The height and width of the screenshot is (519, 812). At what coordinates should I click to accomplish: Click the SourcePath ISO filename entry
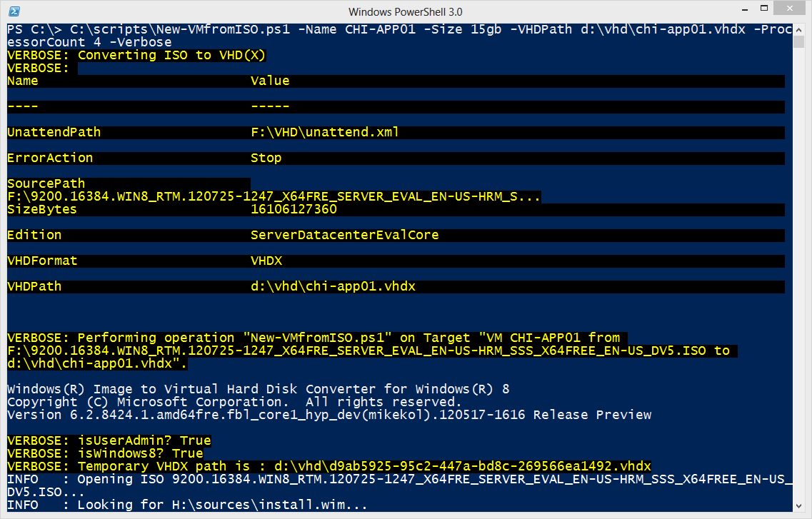click(x=271, y=196)
